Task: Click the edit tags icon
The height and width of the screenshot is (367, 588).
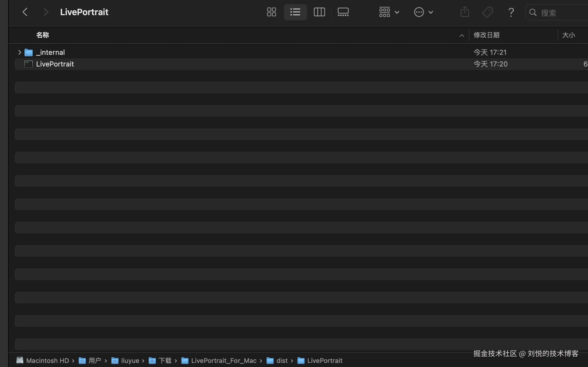Action: (x=487, y=12)
